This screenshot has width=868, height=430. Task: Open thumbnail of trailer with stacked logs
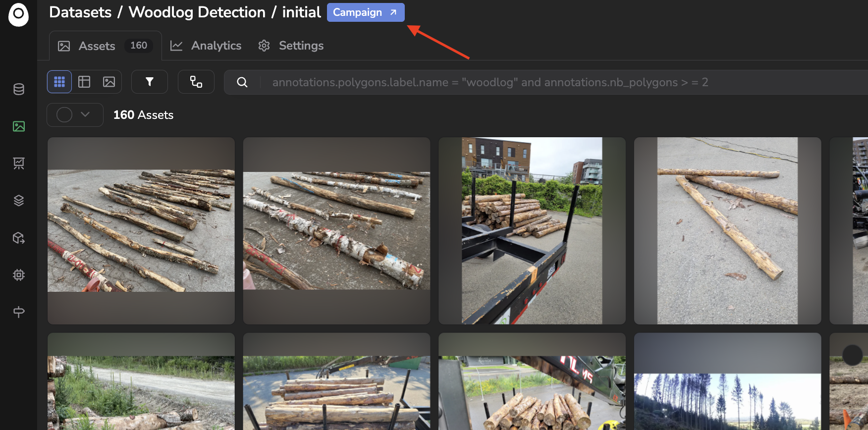[532, 231]
